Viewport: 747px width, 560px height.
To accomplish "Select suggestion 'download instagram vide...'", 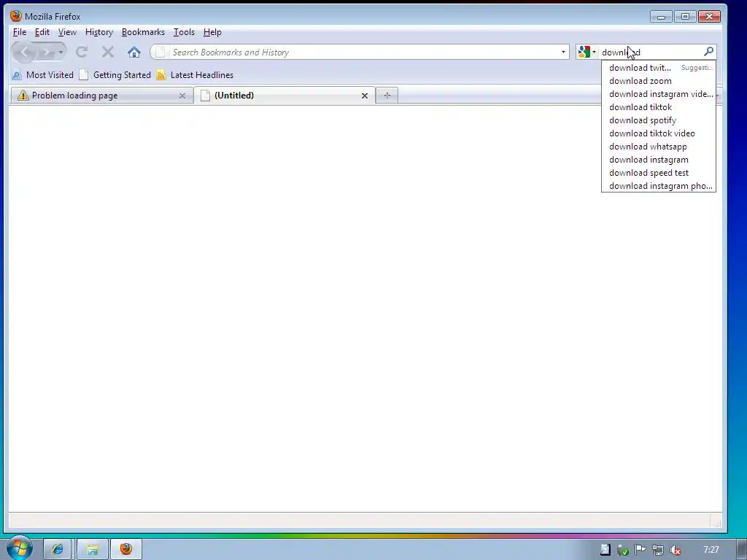I will point(659,94).
